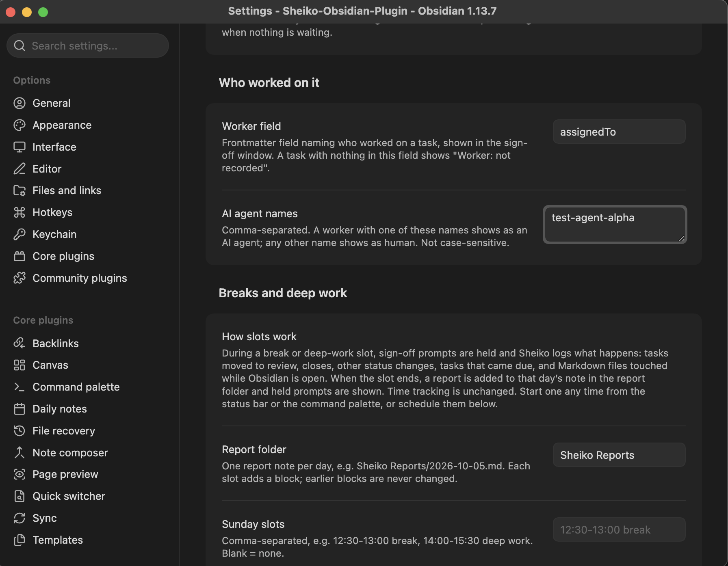Click the General person icon

[x=19, y=103]
